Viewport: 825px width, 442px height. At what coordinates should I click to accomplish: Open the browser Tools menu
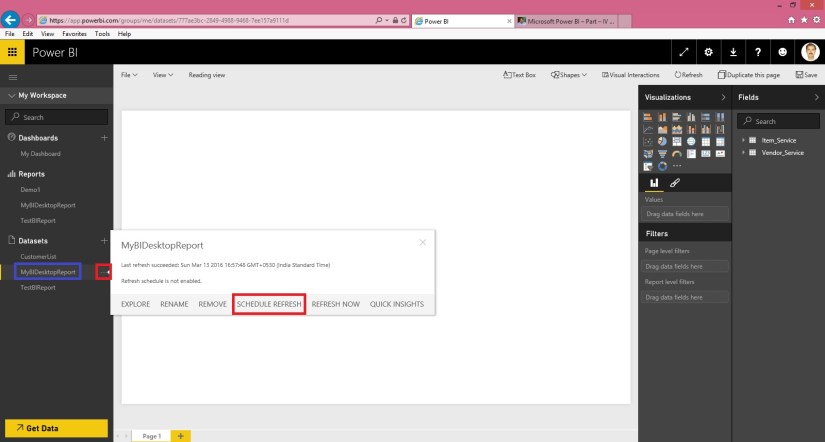click(102, 34)
